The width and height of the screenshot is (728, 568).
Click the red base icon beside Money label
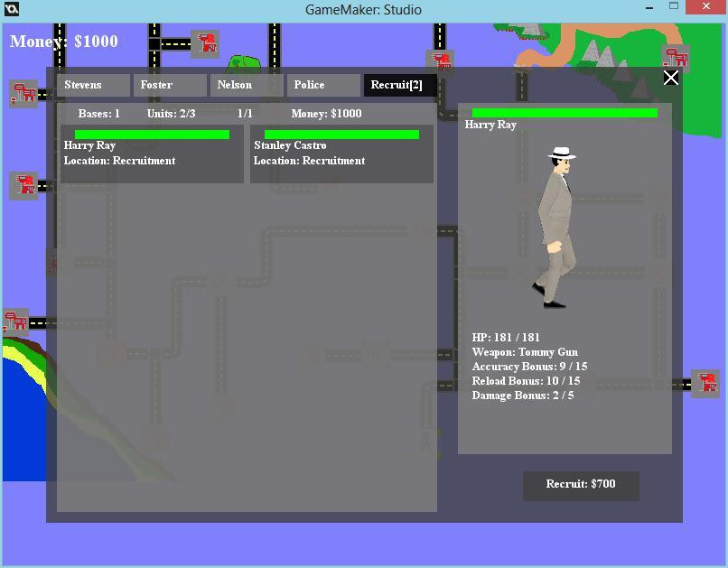point(205,43)
